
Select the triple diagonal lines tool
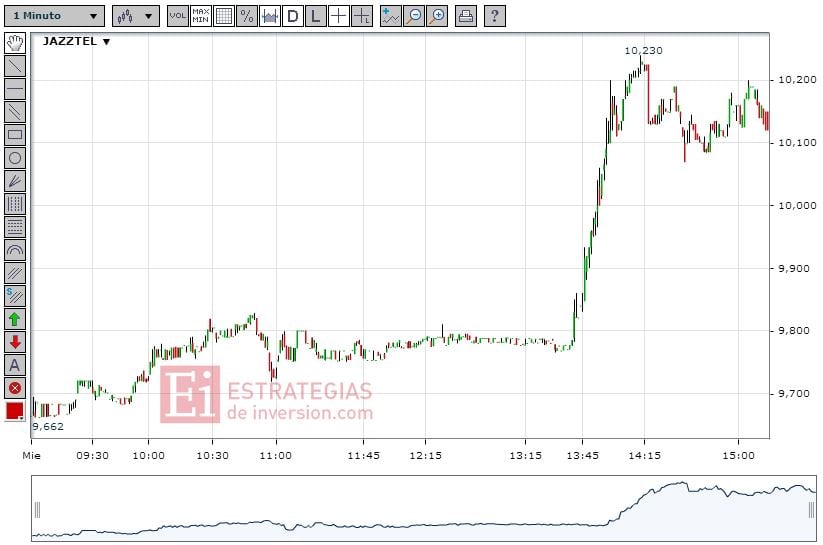coord(15,273)
